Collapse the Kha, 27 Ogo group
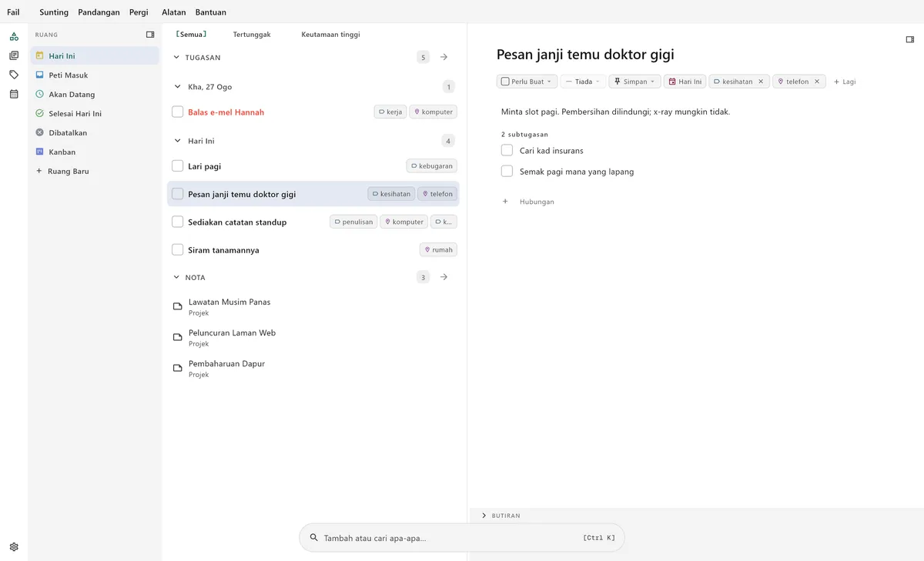924x561 pixels. tap(179, 87)
